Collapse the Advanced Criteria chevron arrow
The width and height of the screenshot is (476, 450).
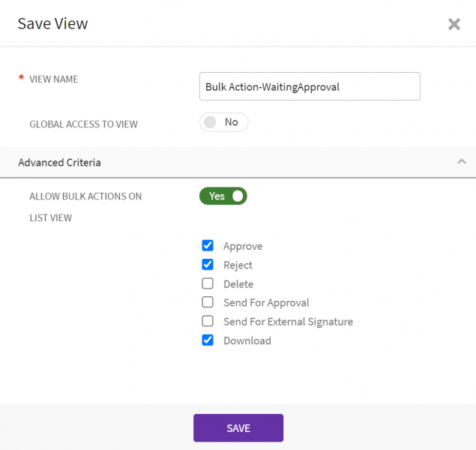coord(462,161)
